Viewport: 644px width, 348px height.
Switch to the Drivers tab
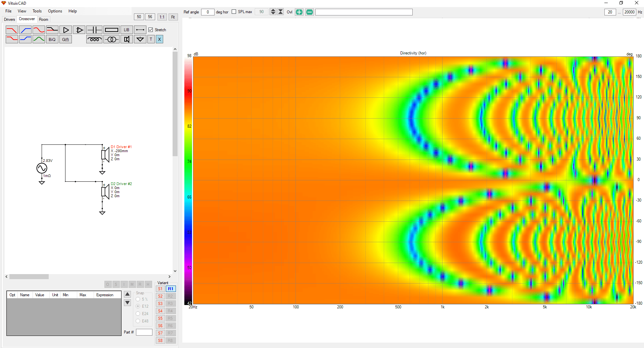pos(9,19)
